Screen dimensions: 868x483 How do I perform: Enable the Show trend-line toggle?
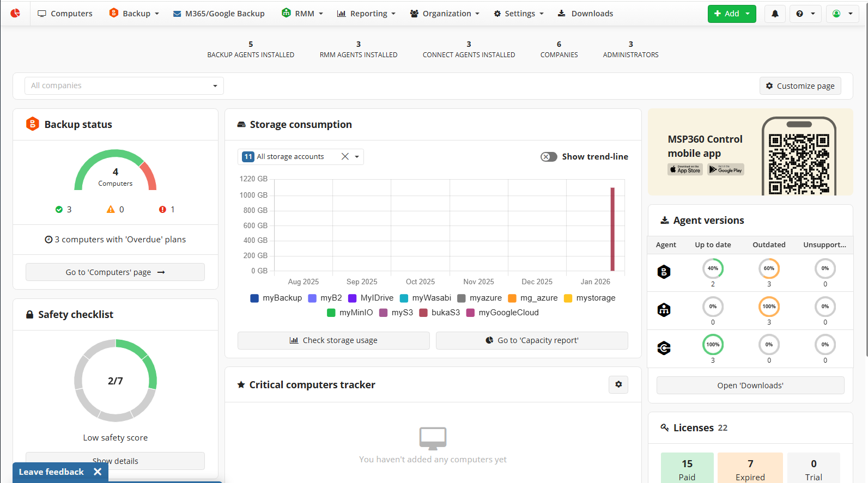[x=549, y=157]
